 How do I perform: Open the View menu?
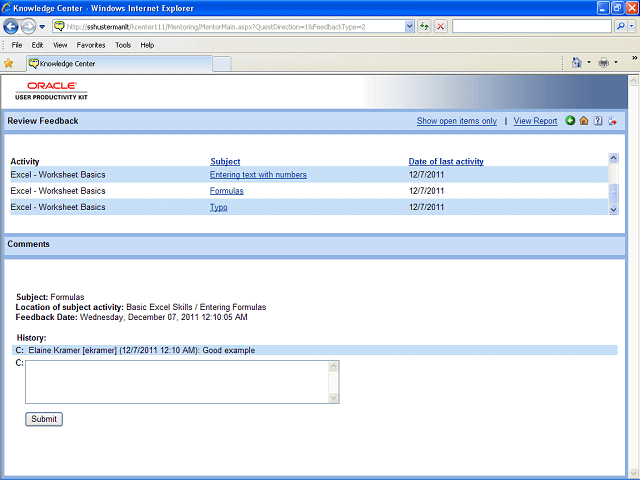(60, 45)
